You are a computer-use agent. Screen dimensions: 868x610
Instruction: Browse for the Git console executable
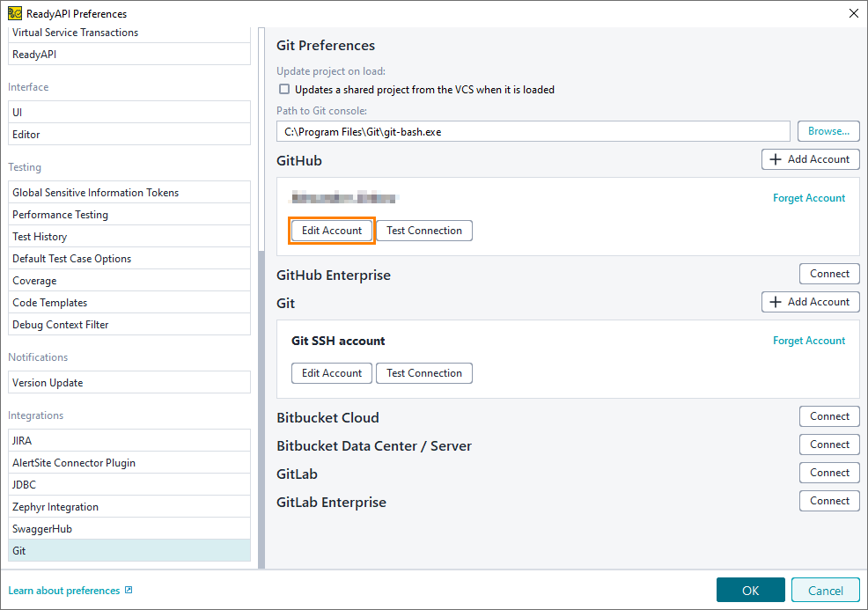(828, 131)
